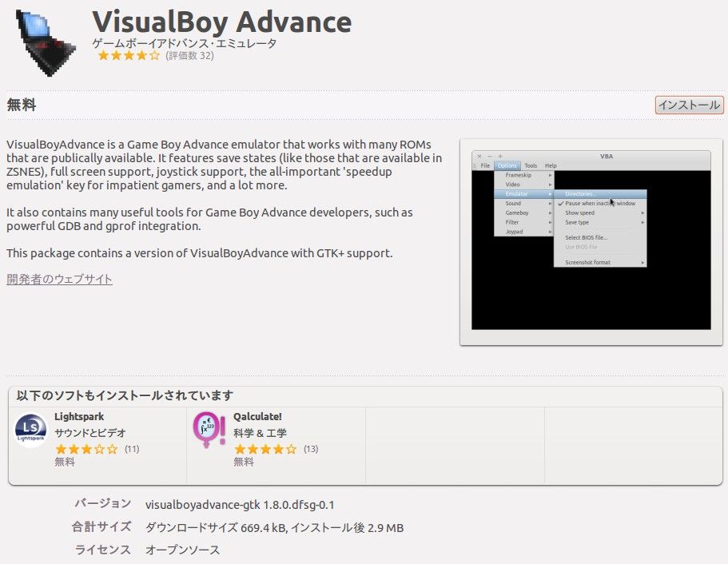Viewport: 728px width, 564px height.
Task: Click the サウンドとビデオ category text
Action: (x=90, y=433)
